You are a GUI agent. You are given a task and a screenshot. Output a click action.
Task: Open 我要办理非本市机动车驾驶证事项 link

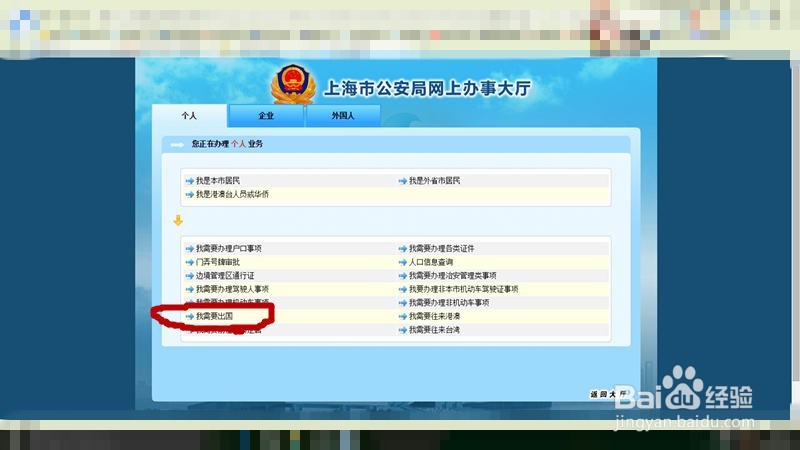click(463, 289)
